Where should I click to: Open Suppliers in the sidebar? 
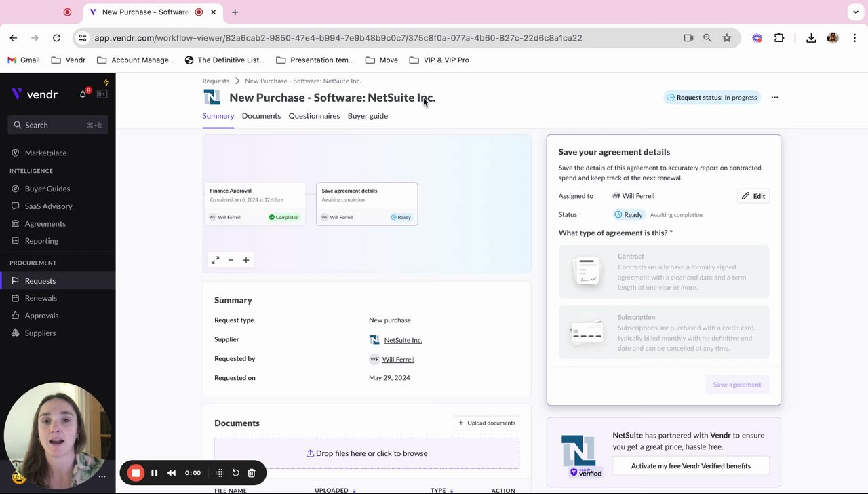[x=40, y=332]
